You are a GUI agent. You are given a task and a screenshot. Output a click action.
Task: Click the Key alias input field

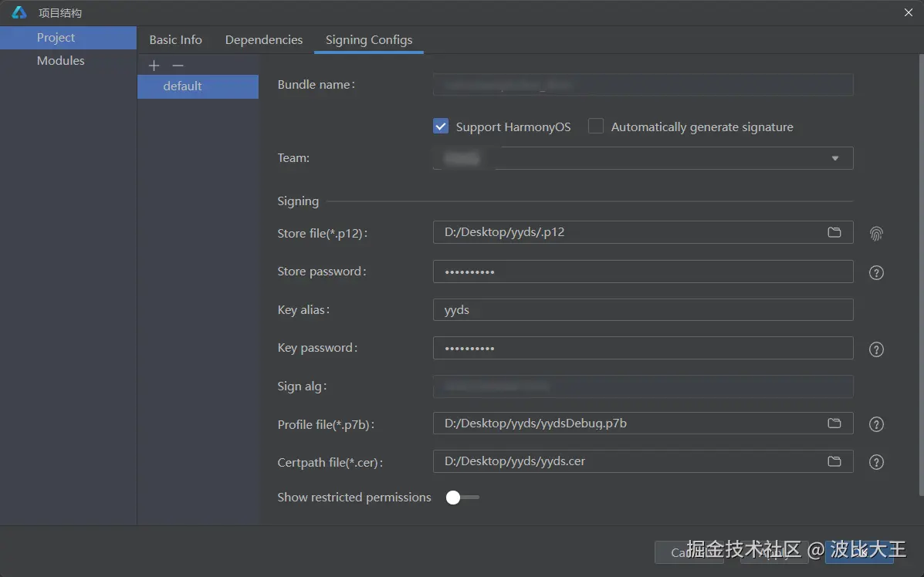642,310
